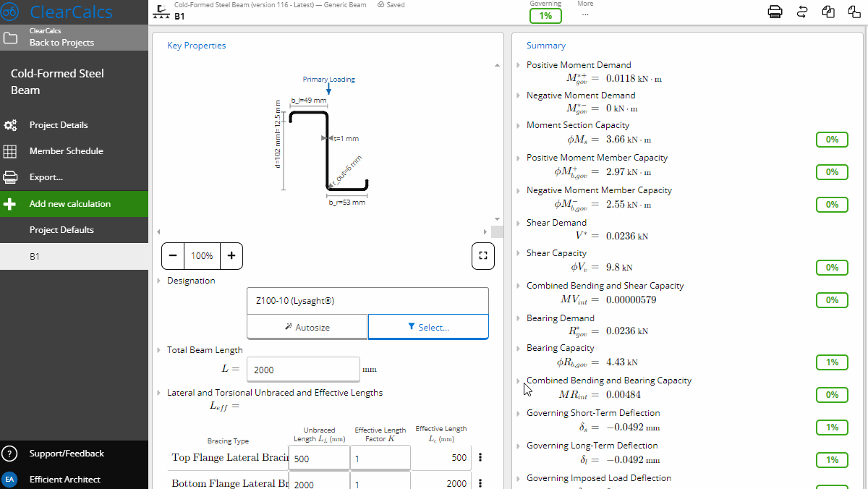Click the Top Flange unbraced length 500 field
868x489 pixels.
[319, 457]
